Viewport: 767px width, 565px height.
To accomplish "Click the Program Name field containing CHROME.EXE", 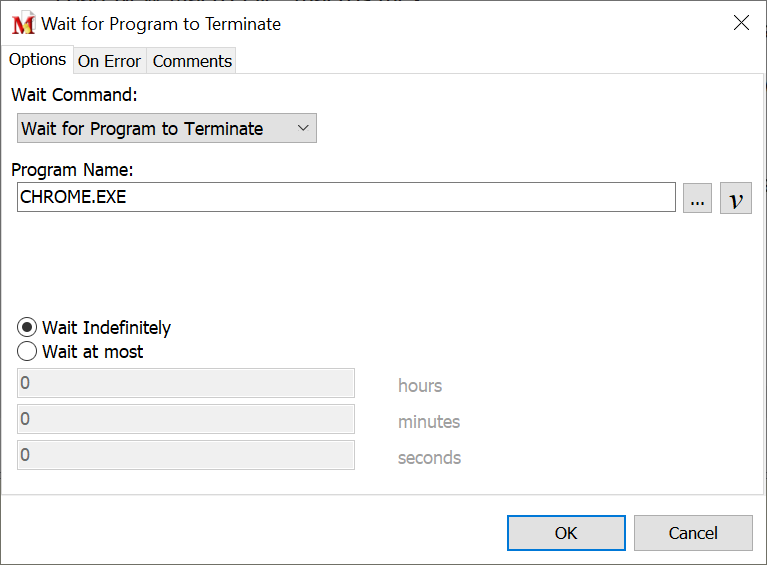I will pos(346,197).
